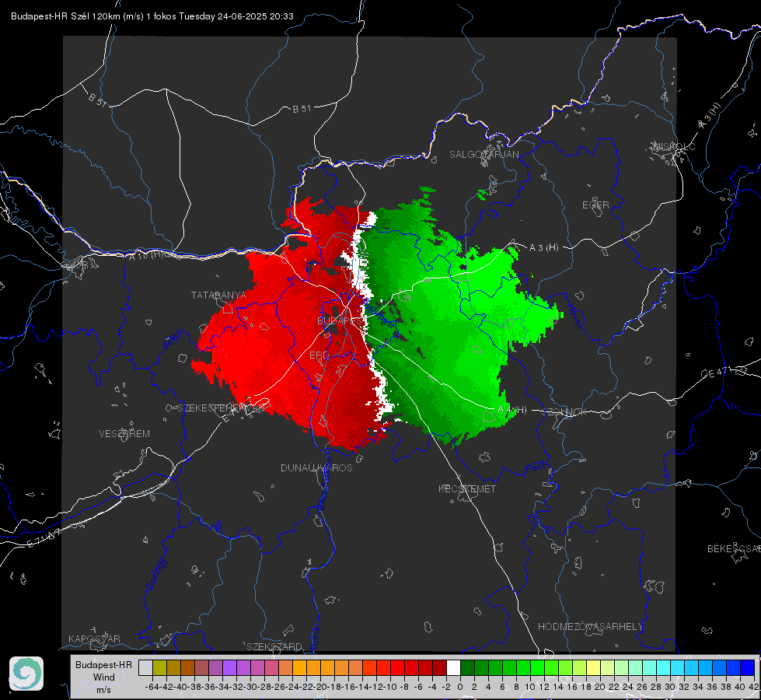The height and width of the screenshot is (700, 761).
Task: Click the -10 value on the legend scale
Action: click(391, 687)
